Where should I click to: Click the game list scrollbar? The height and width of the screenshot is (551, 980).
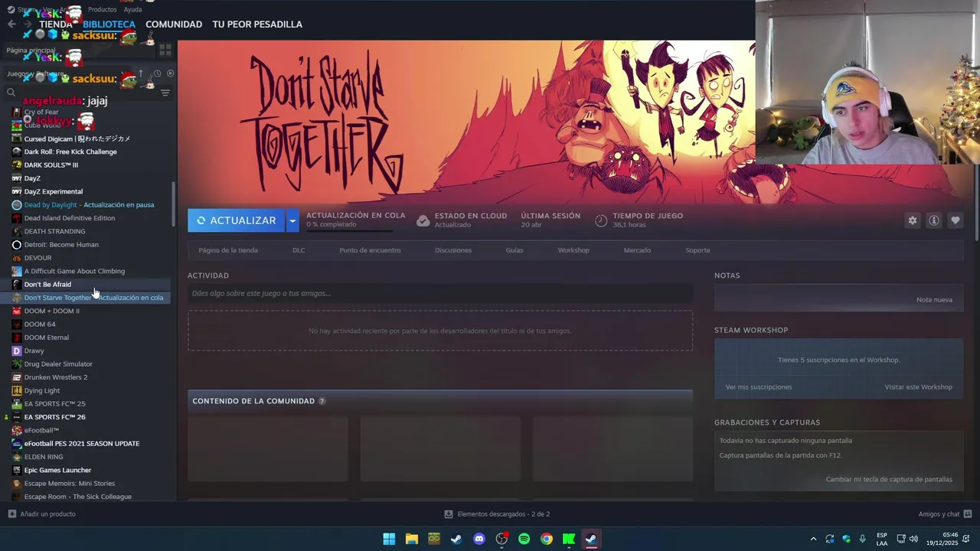(174, 204)
